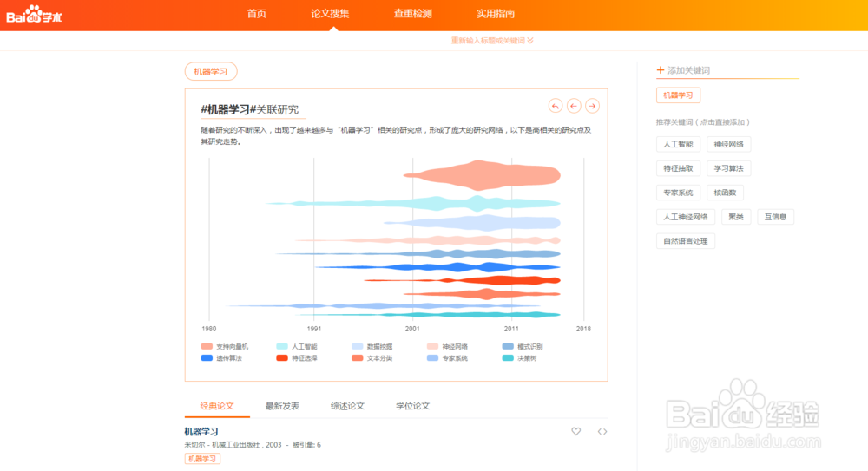Screen dimensions: 868x471
Task: Add recommended keyword 互信息
Action: coord(775,217)
